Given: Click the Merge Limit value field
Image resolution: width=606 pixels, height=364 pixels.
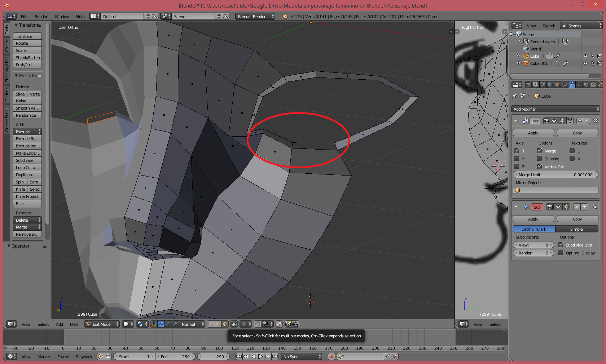Looking at the screenshot, I should pyautogui.click(x=555, y=175).
